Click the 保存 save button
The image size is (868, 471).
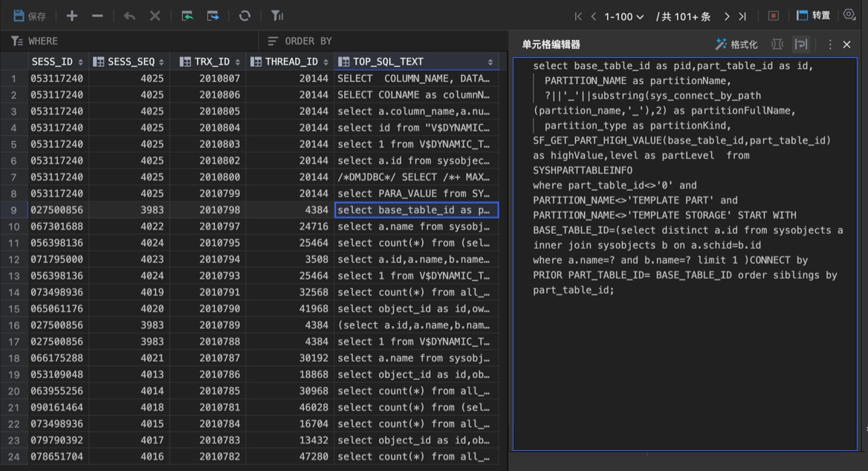coord(30,16)
